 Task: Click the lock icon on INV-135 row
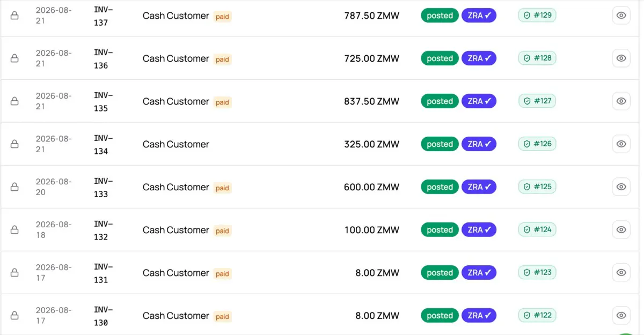(14, 101)
